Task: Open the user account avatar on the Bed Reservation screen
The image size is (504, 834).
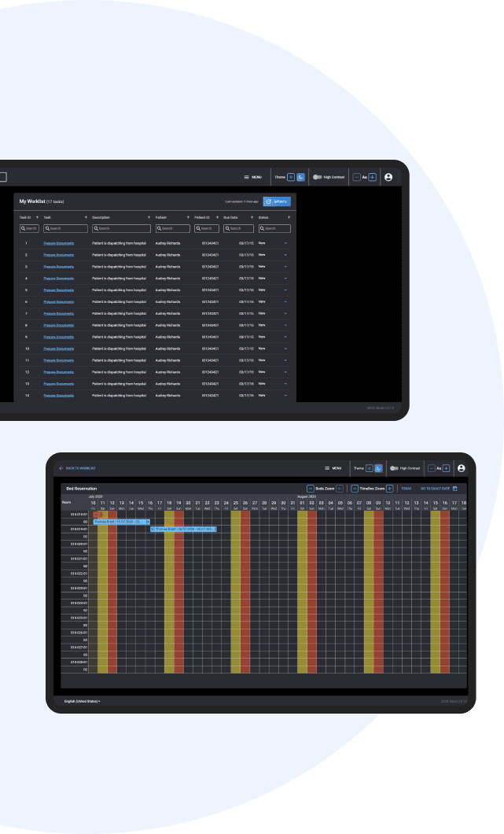Action: pos(461,468)
